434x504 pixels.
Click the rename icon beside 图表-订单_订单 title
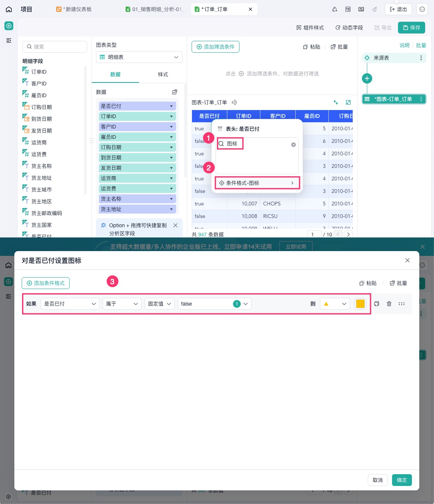[x=234, y=102]
